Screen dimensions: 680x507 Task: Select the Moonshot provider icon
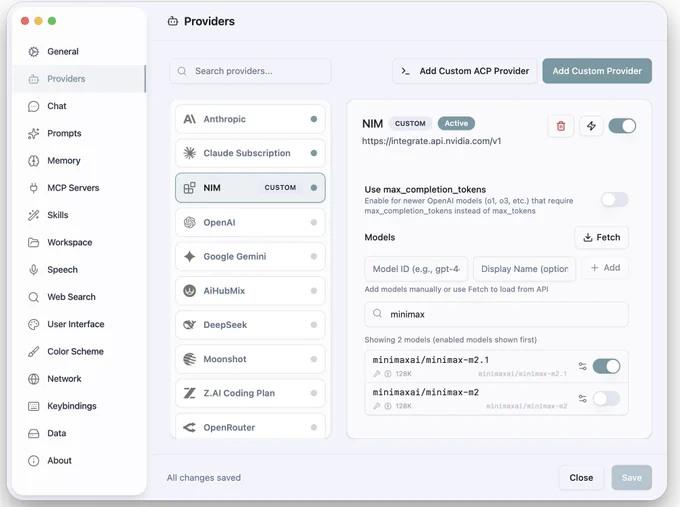pos(190,359)
